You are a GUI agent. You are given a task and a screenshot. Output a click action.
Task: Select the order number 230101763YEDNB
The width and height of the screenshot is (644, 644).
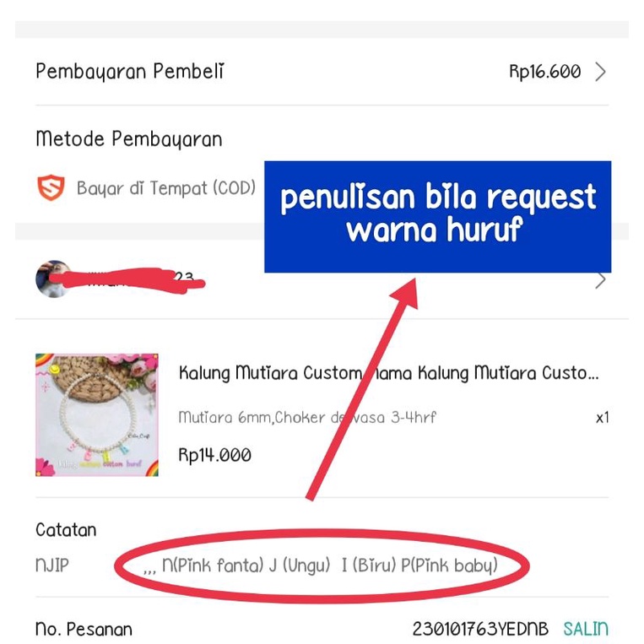pos(480,629)
